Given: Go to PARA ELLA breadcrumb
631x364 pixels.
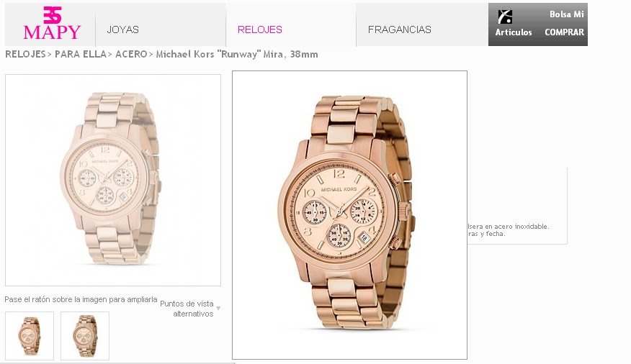Looking at the screenshot, I should (x=81, y=54).
